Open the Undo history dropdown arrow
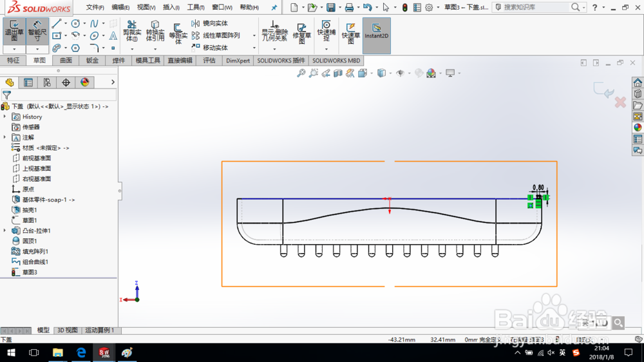The width and height of the screenshot is (644, 362). pyautogui.click(x=376, y=7)
